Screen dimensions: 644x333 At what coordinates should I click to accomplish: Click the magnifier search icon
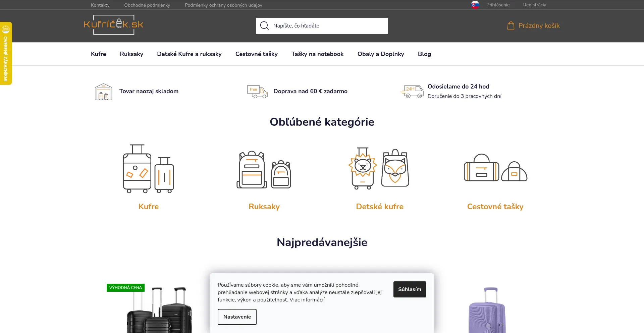click(264, 26)
